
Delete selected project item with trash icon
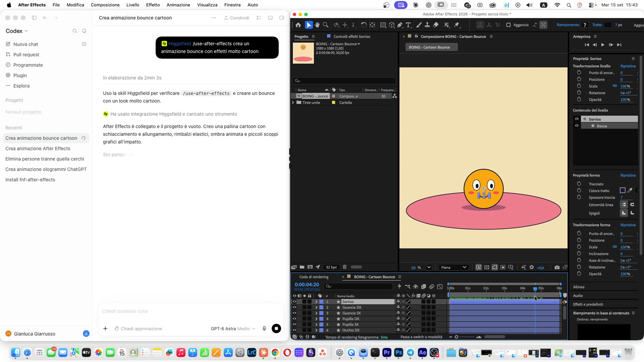pos(345,267)
